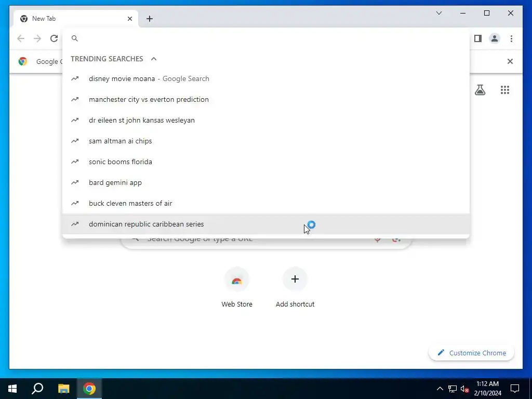Viewport: 532px width, 399px height.
Task: Open network status tray icon
Action: tap(453, 389)
